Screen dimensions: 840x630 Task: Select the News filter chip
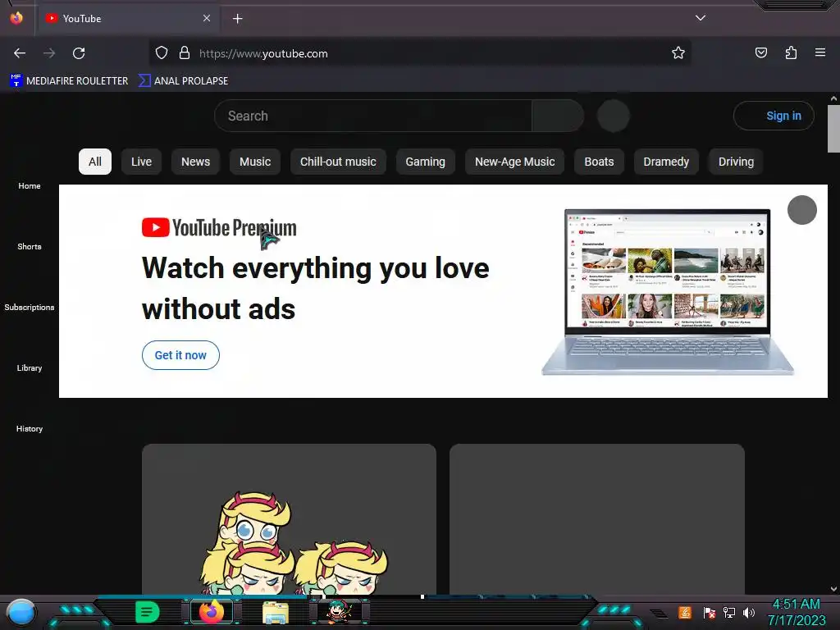[195, 162]
